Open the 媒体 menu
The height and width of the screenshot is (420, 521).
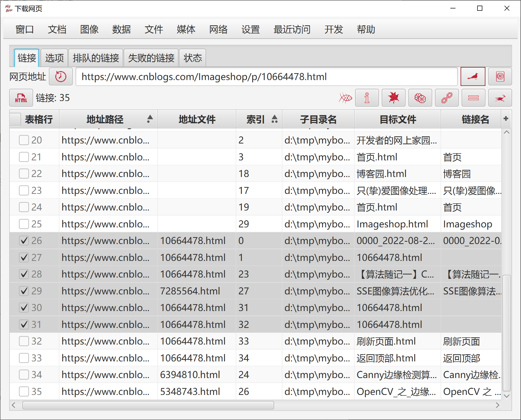click(186, 29)
